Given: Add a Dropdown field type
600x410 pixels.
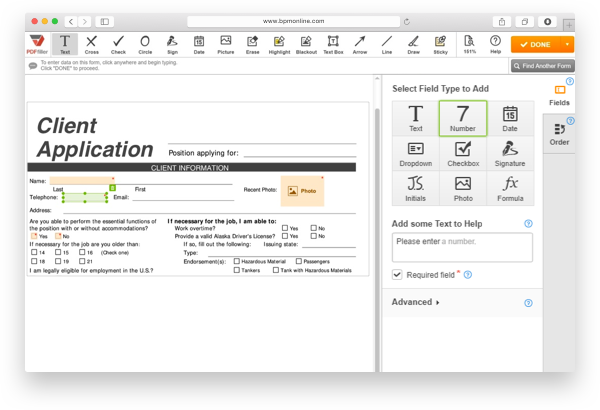Looking at the screenshot, I should [x=416, y=154].
